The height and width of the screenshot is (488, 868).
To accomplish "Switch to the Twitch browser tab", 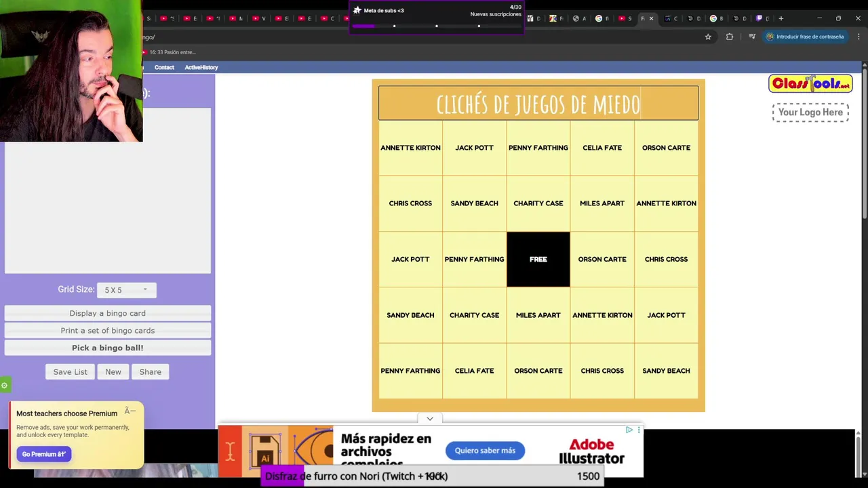I will pos(761,18).
